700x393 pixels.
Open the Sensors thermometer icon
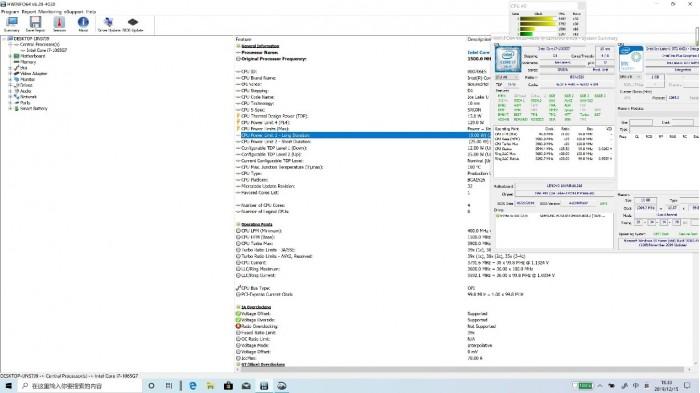(x=59, y=24)
